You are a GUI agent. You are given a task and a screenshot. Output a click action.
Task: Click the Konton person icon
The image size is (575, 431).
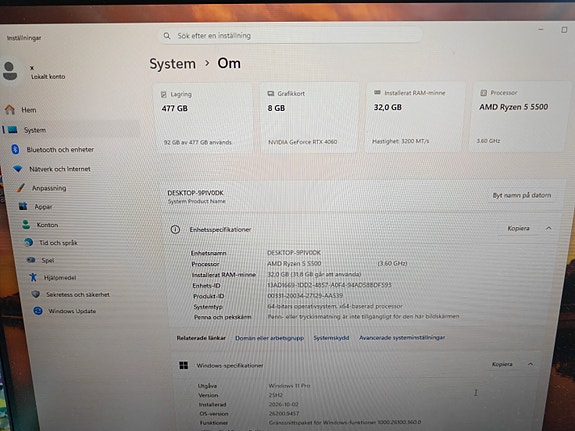click(x=26, y=224)
